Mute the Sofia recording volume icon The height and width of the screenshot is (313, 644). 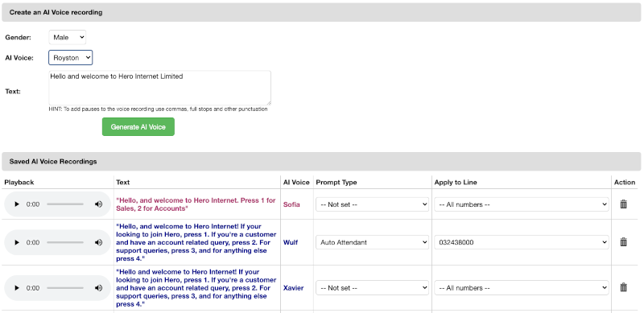98,204
